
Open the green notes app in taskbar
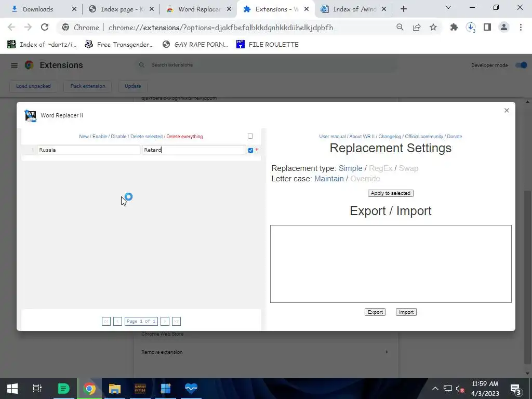63,389
